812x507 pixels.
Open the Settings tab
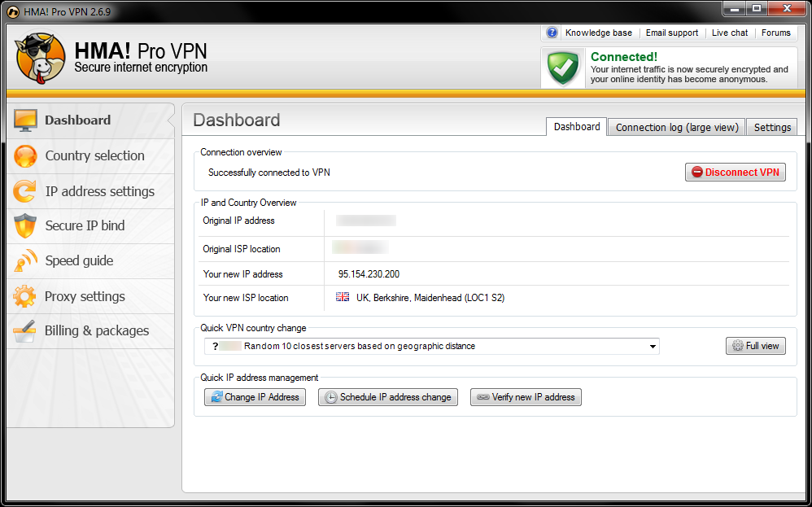(x=772, y=128)
